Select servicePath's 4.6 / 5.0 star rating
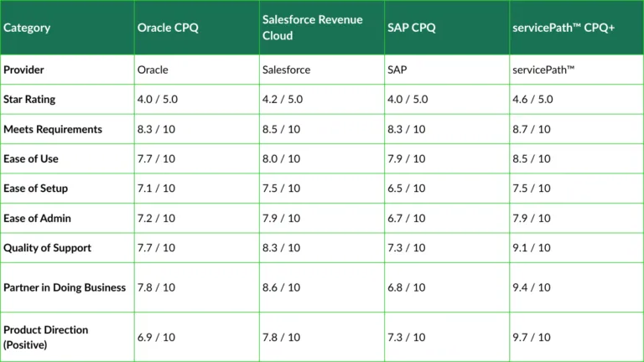The height and width of the screenshot is (362, 644). 532,99
